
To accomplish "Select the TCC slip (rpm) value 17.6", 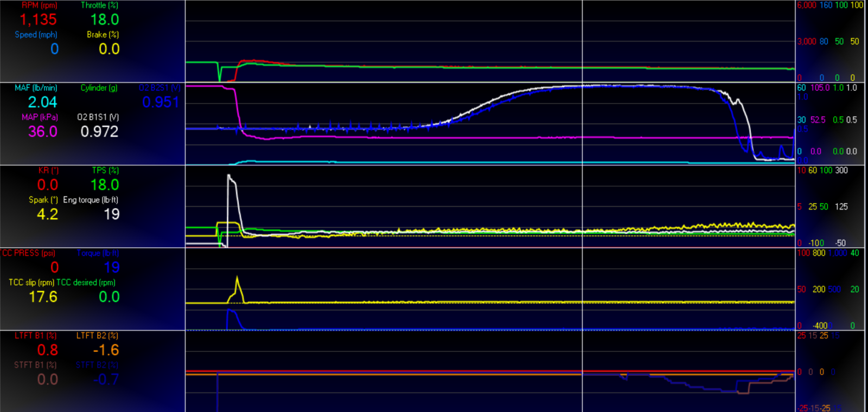I will [43, 297].
